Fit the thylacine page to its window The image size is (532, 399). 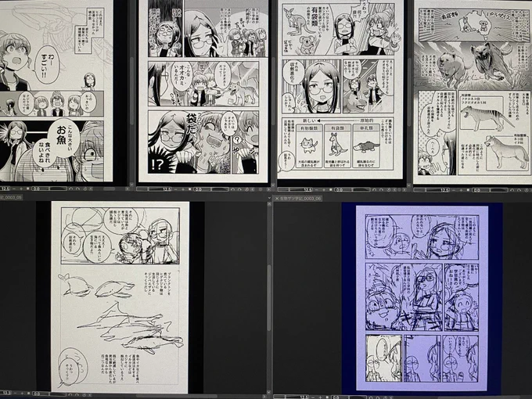tap(468, 190)
